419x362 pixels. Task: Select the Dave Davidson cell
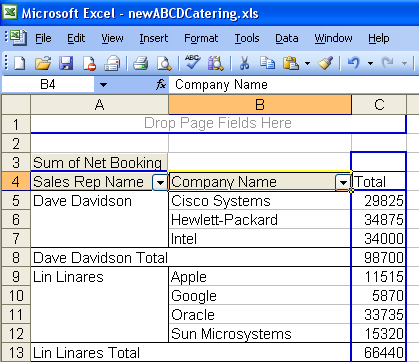pos(99,201)
